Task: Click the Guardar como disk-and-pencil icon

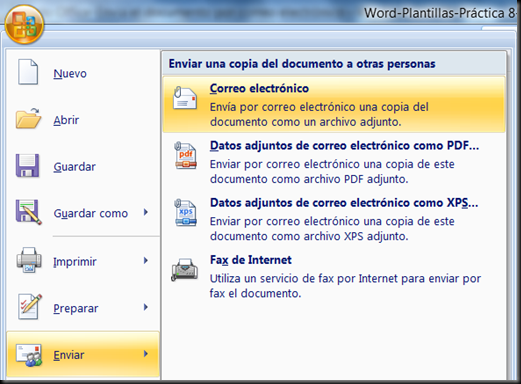Action: [29, 212]
